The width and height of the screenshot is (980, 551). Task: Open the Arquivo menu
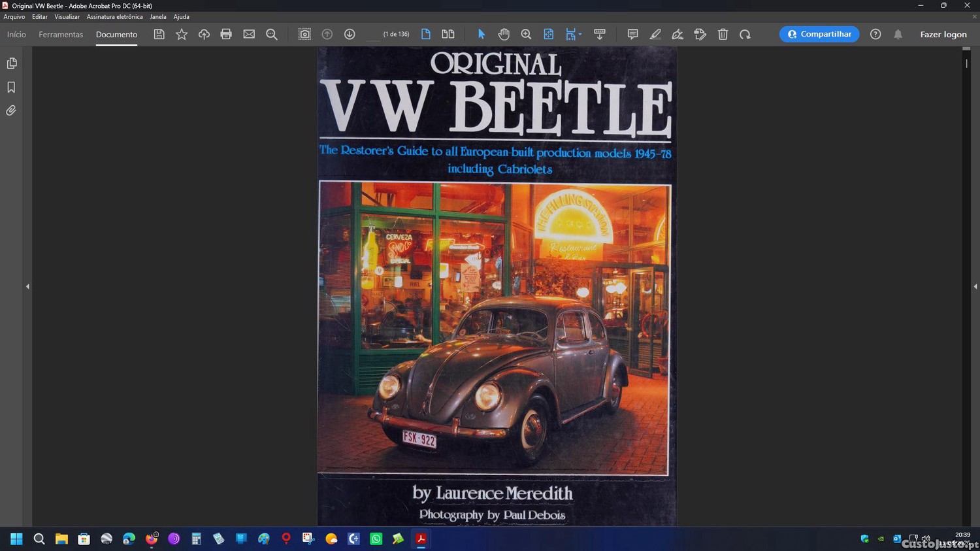14,17
